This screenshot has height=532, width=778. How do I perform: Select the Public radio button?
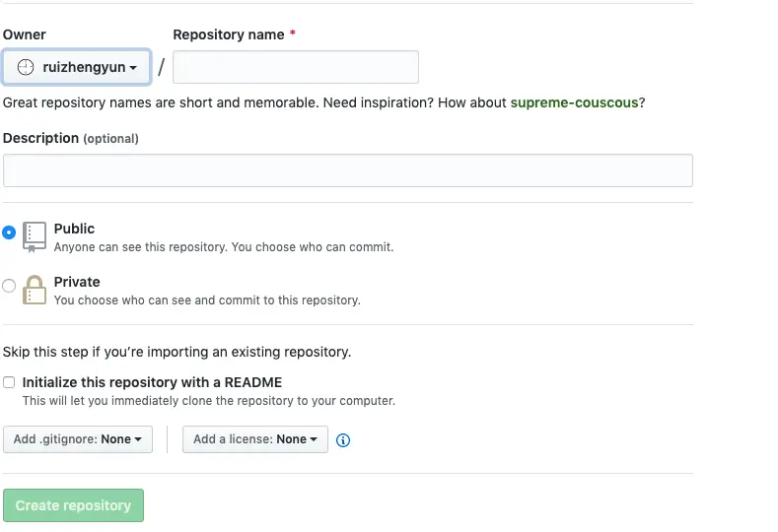click(10, 233)
